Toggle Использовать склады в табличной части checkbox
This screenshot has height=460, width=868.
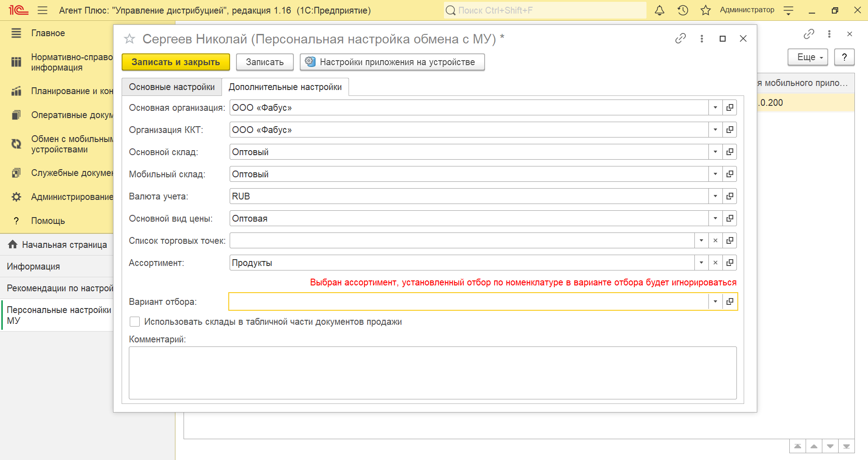[x=135, y=322]
